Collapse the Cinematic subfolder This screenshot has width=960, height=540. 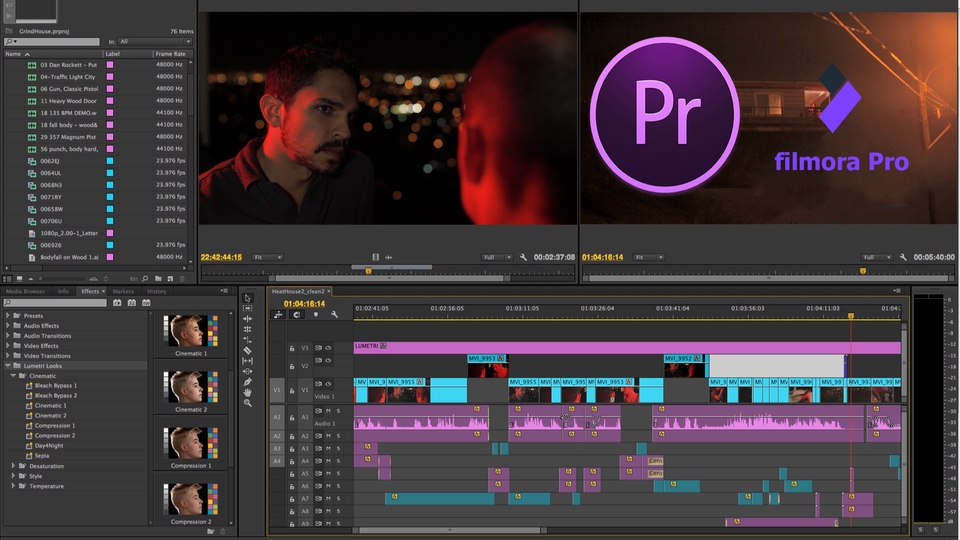pyautogui.click(x=13, y=376)
